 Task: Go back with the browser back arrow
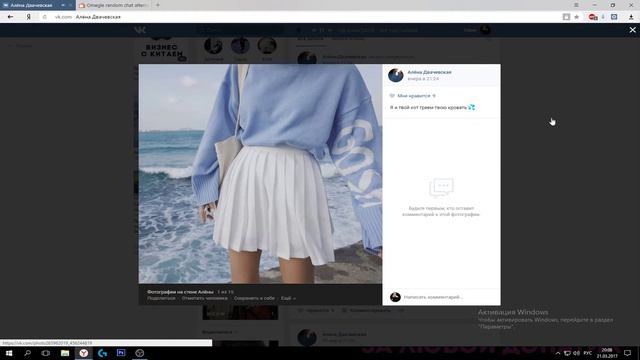(10, 17)
